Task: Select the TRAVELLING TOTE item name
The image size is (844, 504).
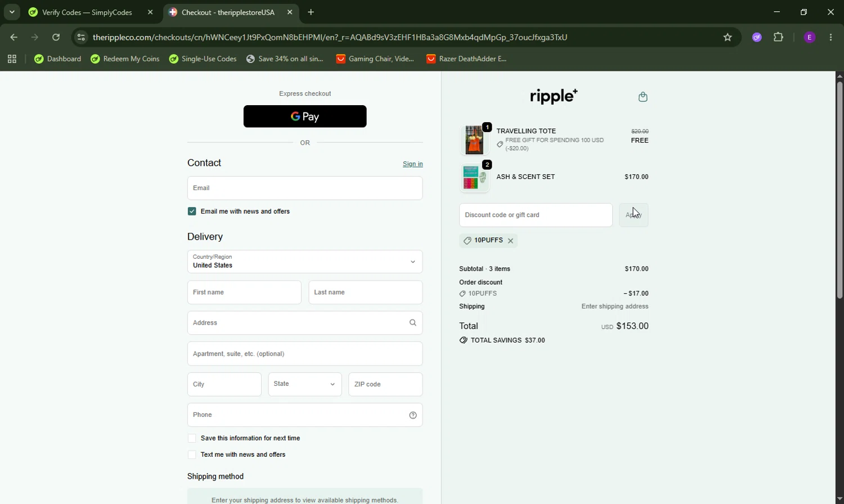Action: click(526, 131)
